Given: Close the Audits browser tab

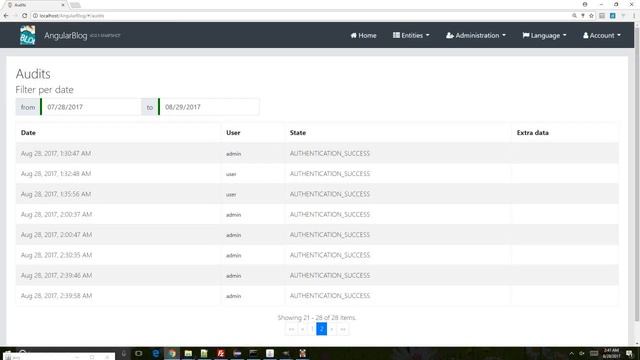Looking at the screenshot, I should (x=63, y=5).
